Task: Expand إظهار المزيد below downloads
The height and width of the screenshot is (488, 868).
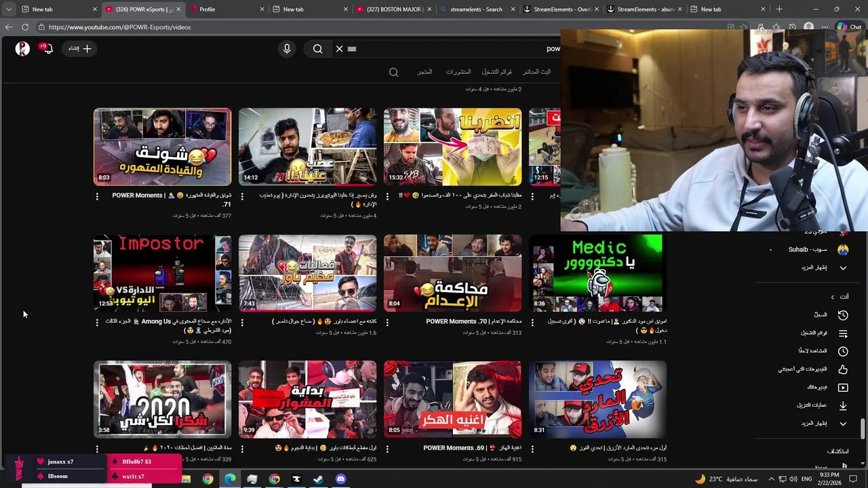Action: pos(824,424)
